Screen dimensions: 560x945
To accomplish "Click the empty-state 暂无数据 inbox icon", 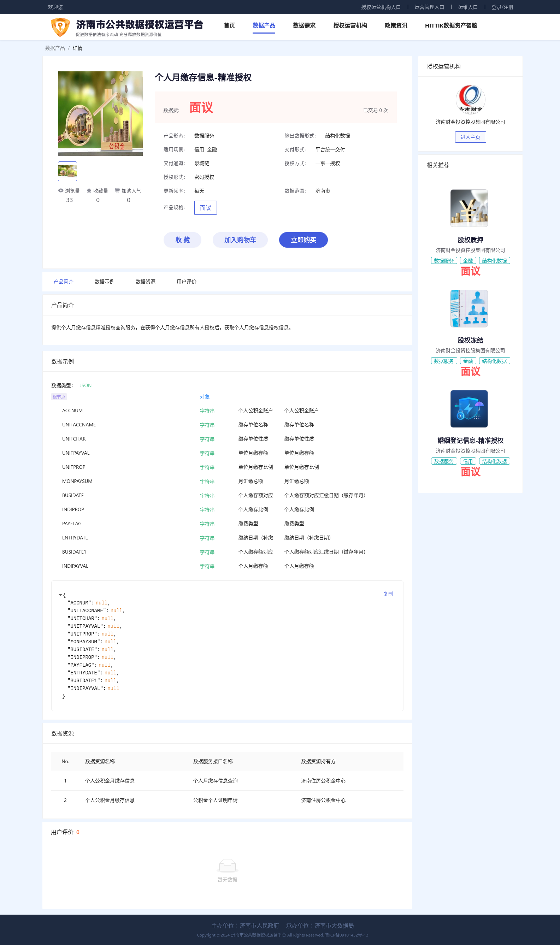I will click(228, 866).
